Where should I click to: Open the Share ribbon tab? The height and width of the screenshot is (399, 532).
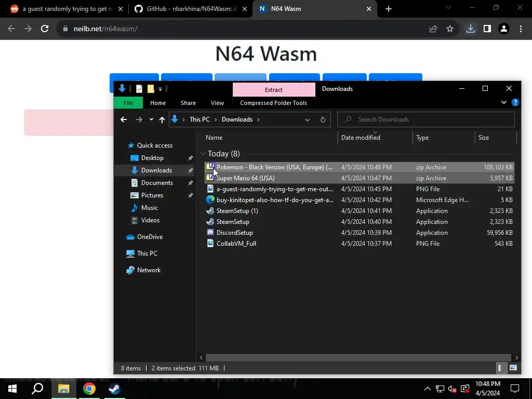pyautogui.click(x=188, y=103)
